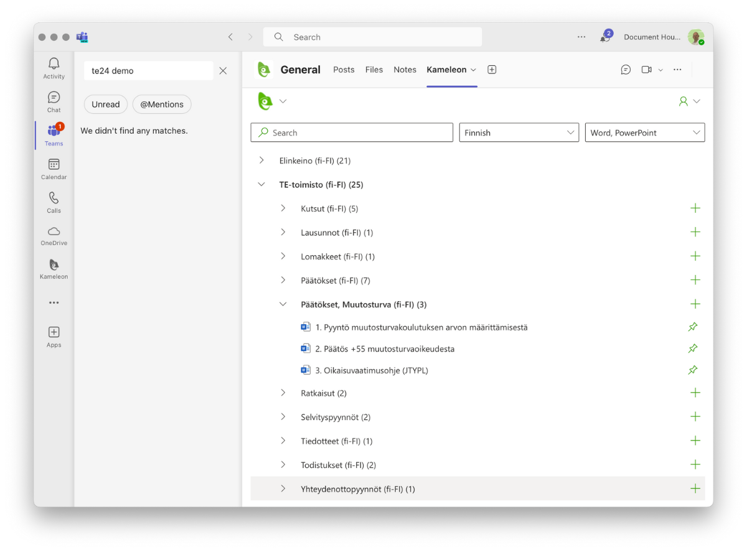Start a meeting with video camera icon

tap(647, 70)
